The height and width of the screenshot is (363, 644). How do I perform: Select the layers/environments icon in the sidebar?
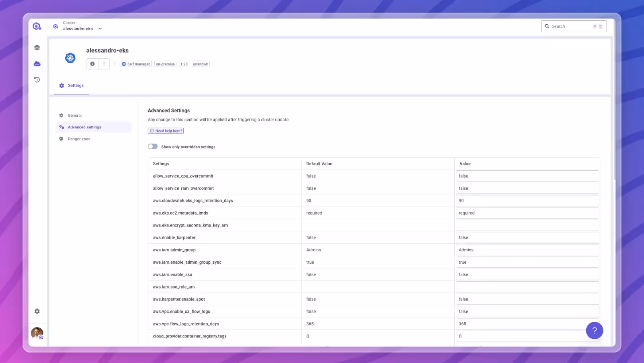pos(37,47)
